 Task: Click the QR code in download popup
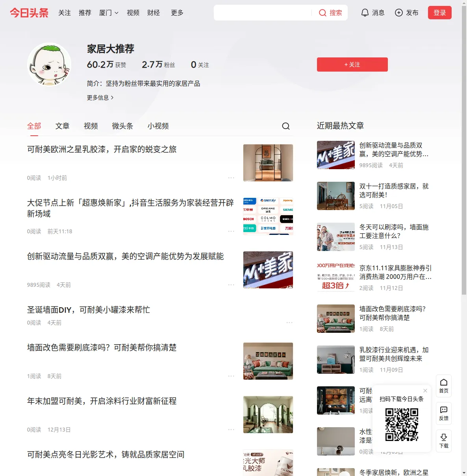(402, 424)
